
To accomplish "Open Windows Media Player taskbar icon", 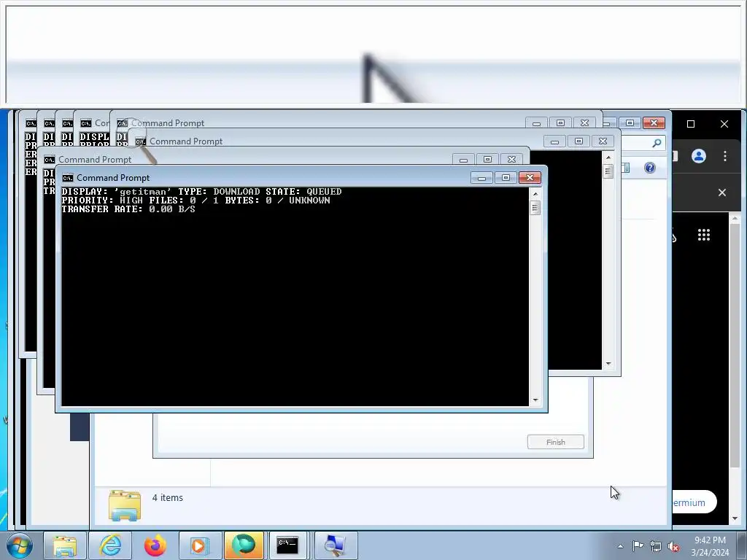I will (x=198, y=545).
